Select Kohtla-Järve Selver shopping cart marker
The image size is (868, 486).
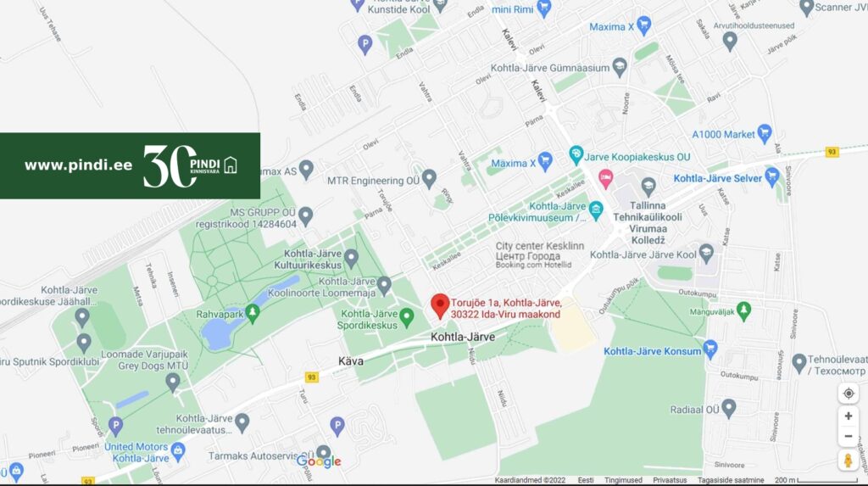[771, 177]
